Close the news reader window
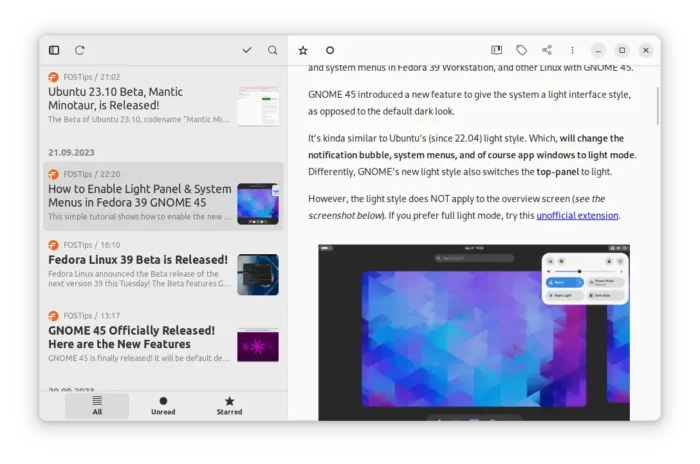The height and width of the screenshot is (464, 700). pos(646,50)
